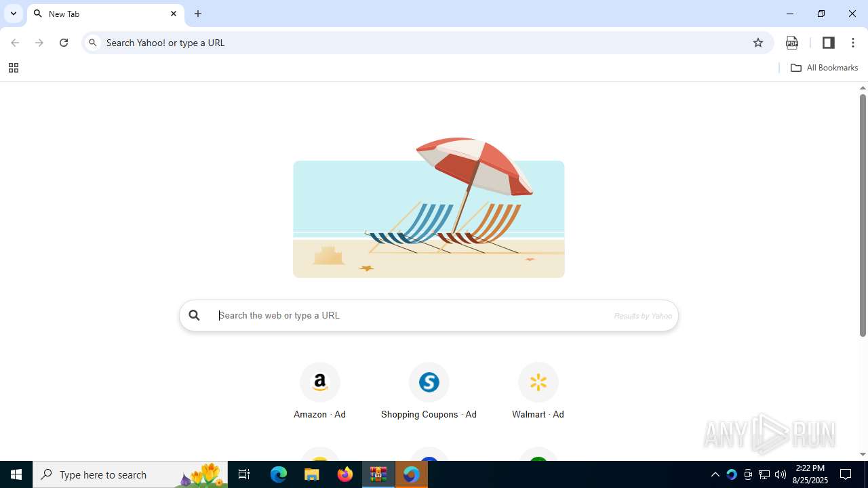Close the New Tab tab
Screen dimensions: 868x488
(x=174, y=14)
